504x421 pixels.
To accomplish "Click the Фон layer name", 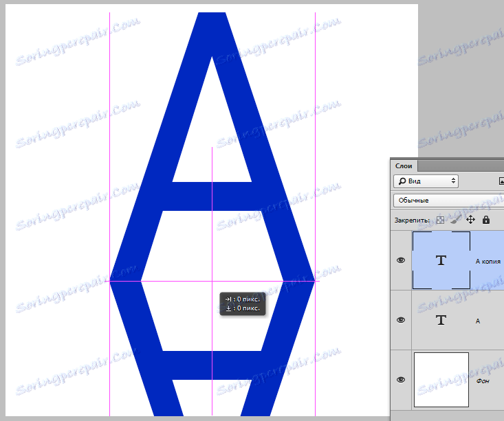I will point(483,381).
